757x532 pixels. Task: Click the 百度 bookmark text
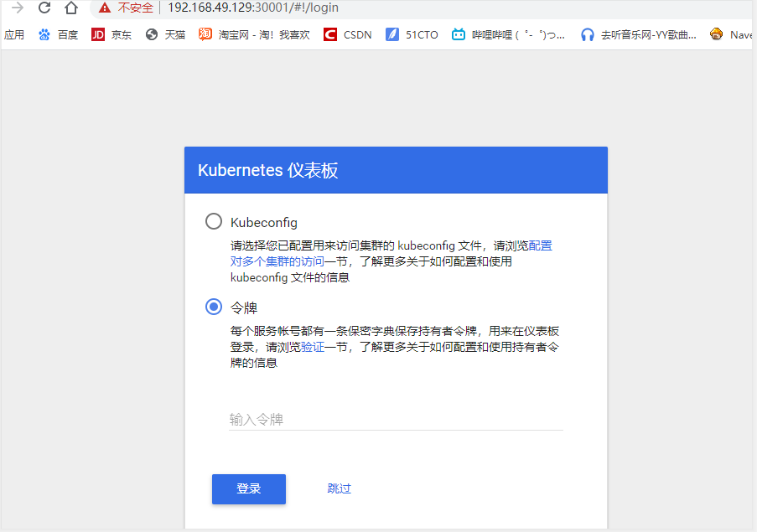tap(68, 34)
